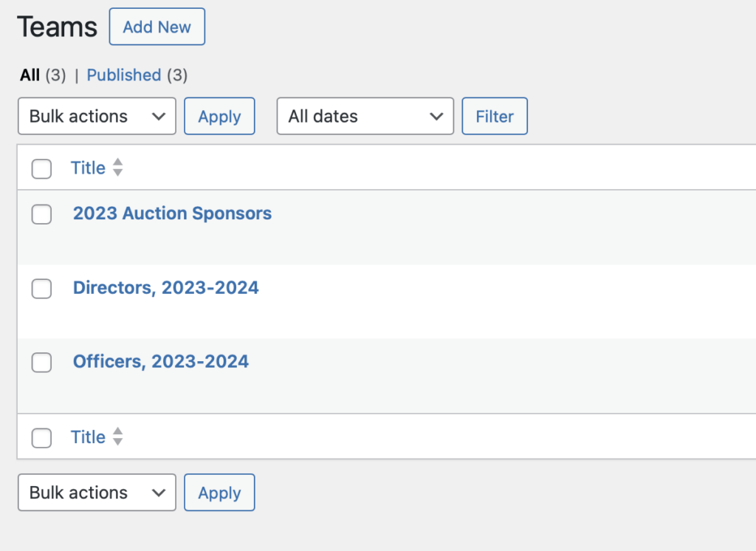Screen dimensions: 756x551
Task: Check the Officers, 2023-2024 row checkbox
Action: tap(42, 363)
